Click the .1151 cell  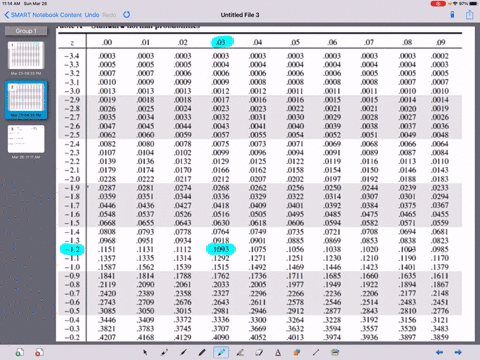(107, 249)
